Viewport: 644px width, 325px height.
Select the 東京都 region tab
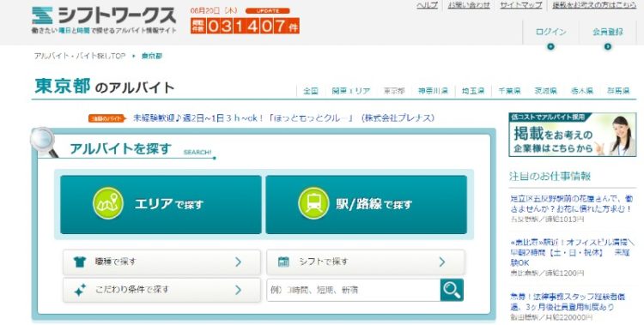click(x=394, y=91)
